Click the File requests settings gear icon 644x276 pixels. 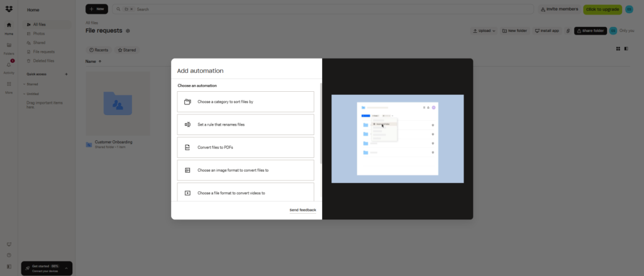coord(128,30)
